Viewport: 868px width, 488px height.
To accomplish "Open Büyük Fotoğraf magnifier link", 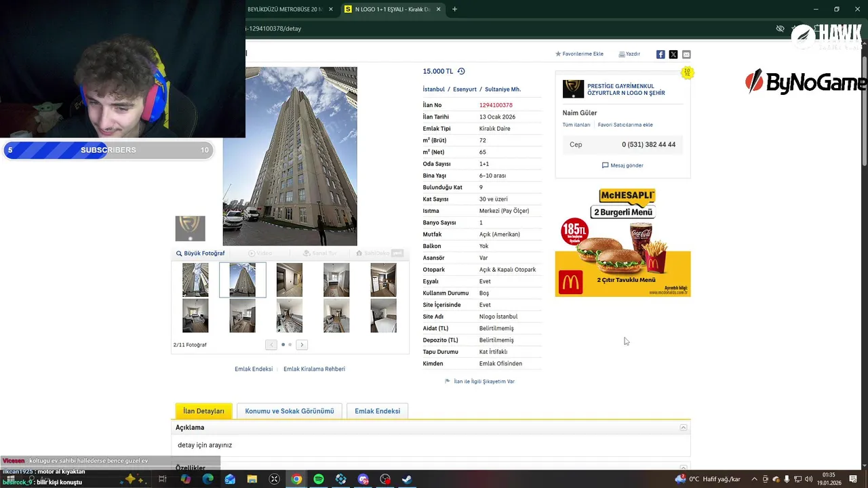I will (200, 253).
